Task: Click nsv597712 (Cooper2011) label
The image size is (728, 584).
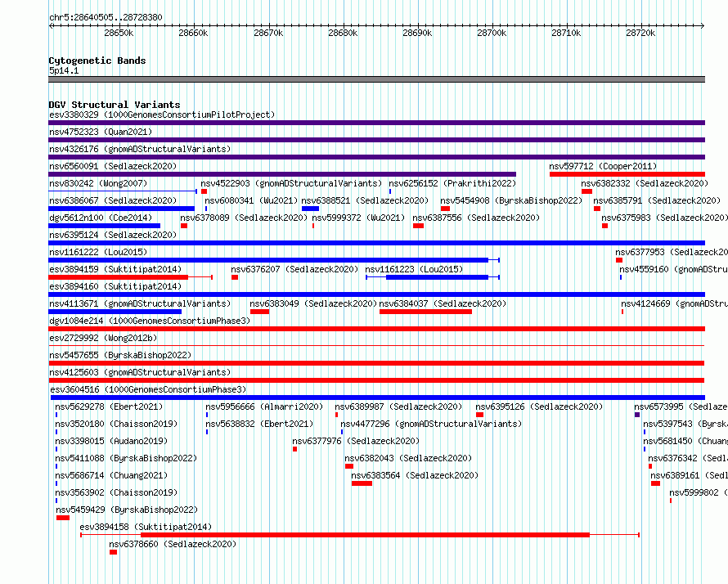Action: [x=603, y=166]
